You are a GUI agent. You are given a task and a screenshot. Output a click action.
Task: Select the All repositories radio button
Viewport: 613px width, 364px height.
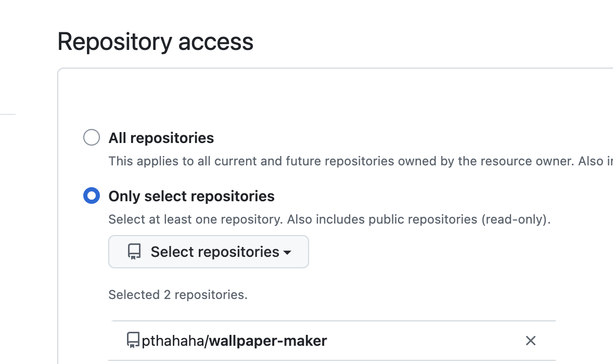coord(92,137)
